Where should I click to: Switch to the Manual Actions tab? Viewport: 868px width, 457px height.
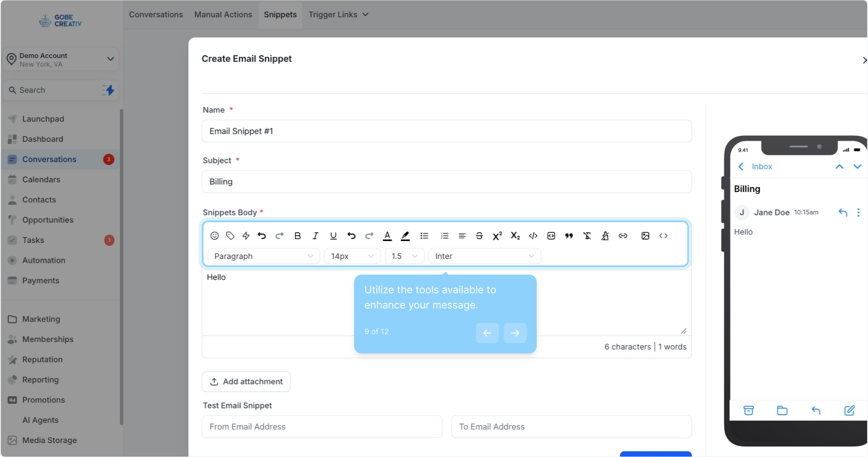point(223,14)
